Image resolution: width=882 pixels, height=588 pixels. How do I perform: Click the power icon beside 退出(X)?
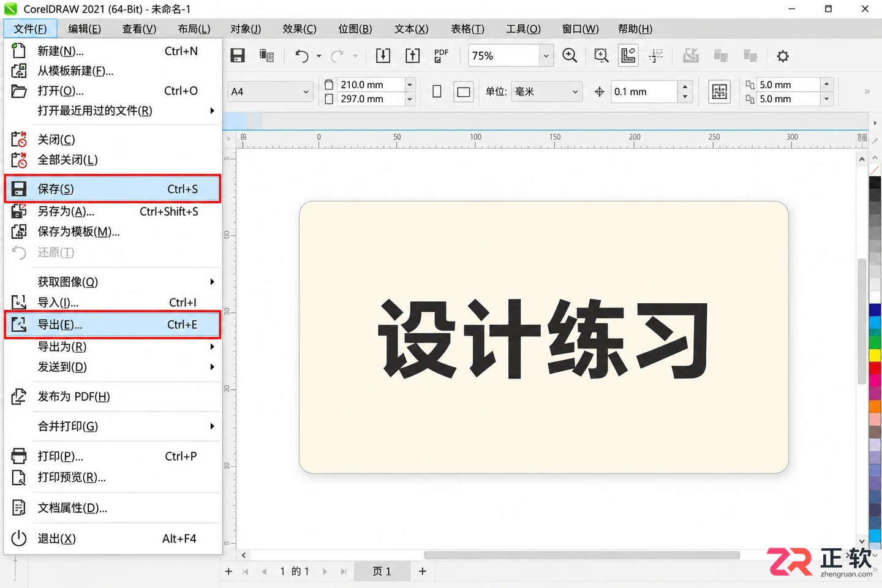point(19,538)
